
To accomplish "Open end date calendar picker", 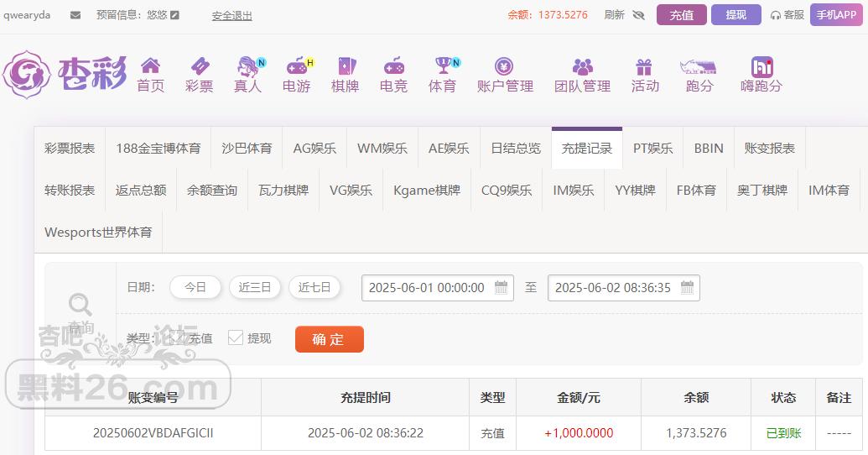I will coord(688,287).
